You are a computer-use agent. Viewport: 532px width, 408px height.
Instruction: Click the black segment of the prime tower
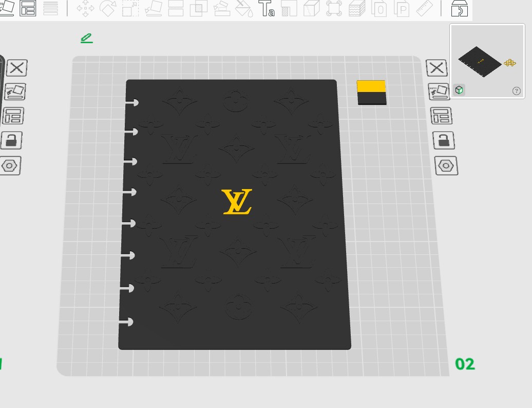(x=372, y=99)
